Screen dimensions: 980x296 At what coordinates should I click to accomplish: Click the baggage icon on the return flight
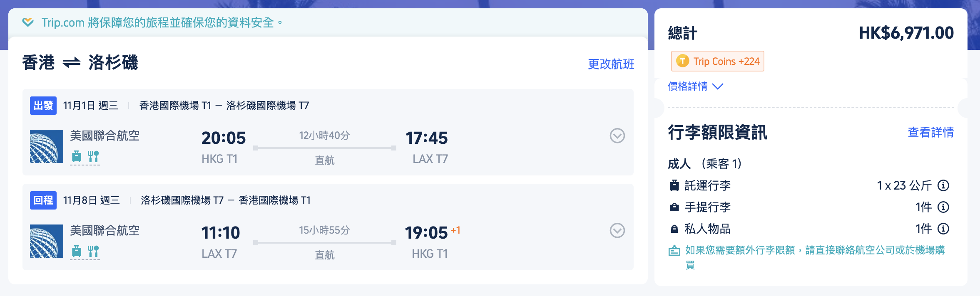coord(77,251)
